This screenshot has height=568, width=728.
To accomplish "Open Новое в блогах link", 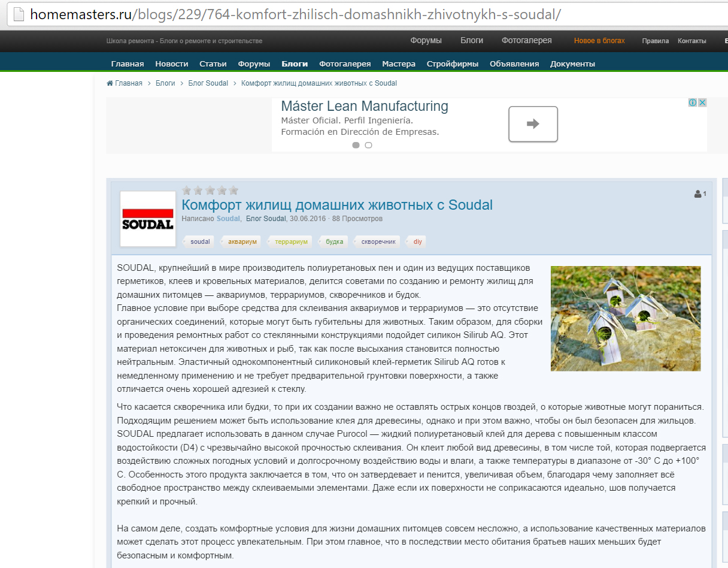I will (599, 41).
